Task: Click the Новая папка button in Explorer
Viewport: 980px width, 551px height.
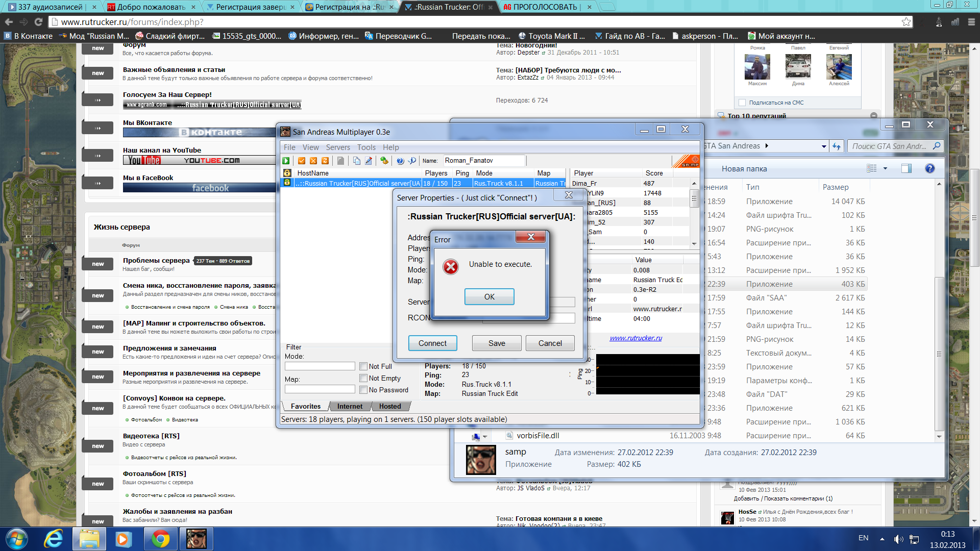Action: [744, 169]
